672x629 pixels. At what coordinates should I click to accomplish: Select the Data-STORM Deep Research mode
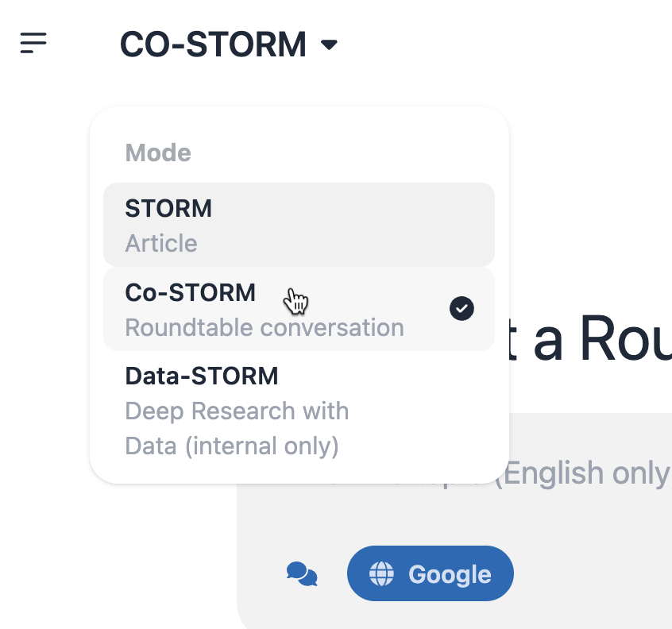coord(299,411)
